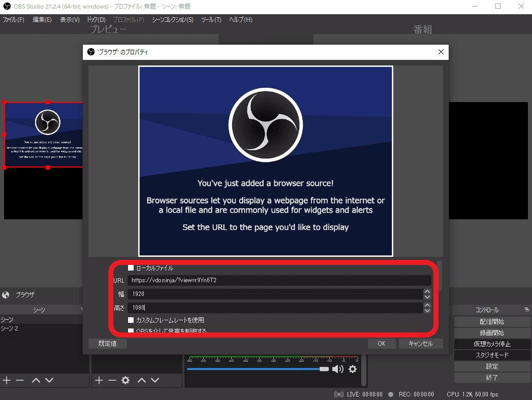The height and width of the screenshot is (400, 532).
Task: Remove the selected source with the minus icon
Action: [112, 380]
